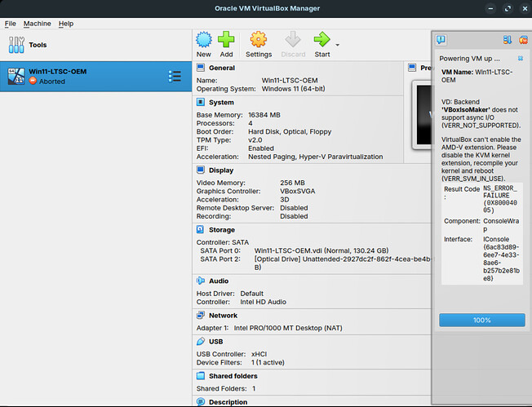Click the Audio section heading
Image resolution: width=532 pixels, height=407 pixels.
(x=219, y=281)
